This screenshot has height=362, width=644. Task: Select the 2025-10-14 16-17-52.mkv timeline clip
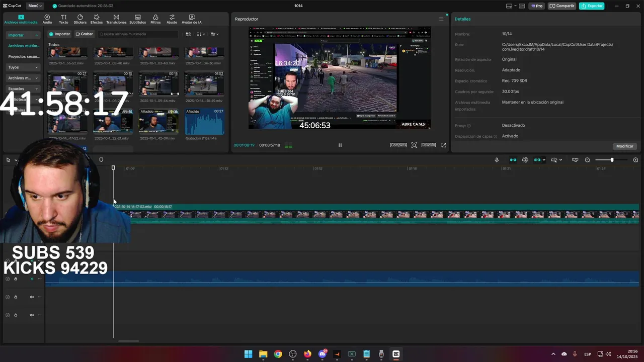(x=375, y=214)
